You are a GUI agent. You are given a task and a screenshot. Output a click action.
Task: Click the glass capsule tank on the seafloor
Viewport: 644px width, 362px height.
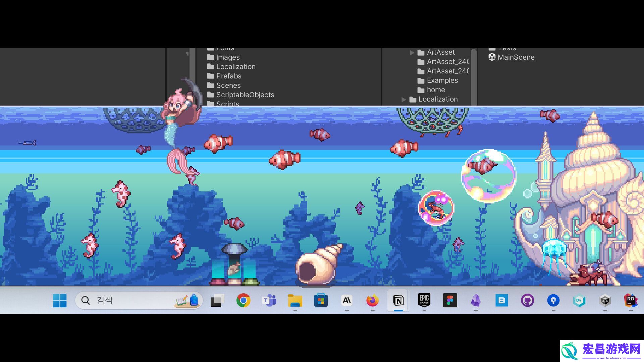click(234, 265)
